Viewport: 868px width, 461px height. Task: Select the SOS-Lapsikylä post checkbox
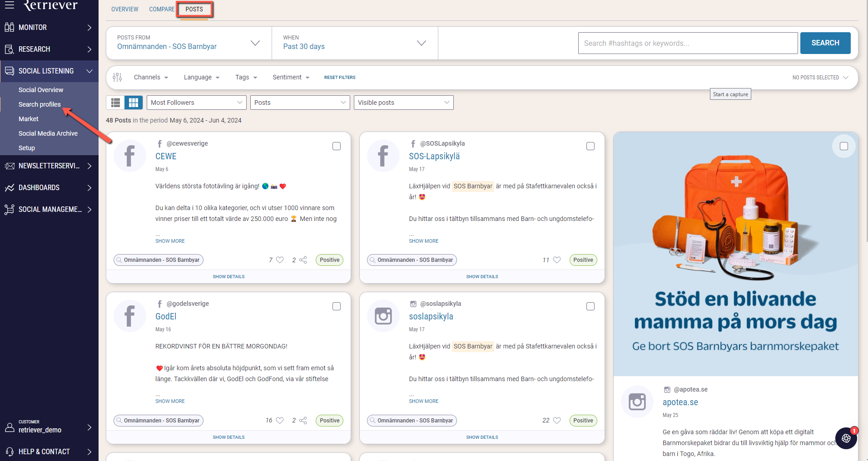(x=590, y=146)
